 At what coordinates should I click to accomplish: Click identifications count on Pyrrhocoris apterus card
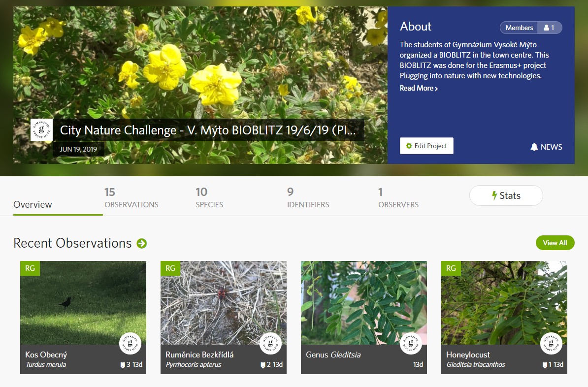[x=265, y=364]
